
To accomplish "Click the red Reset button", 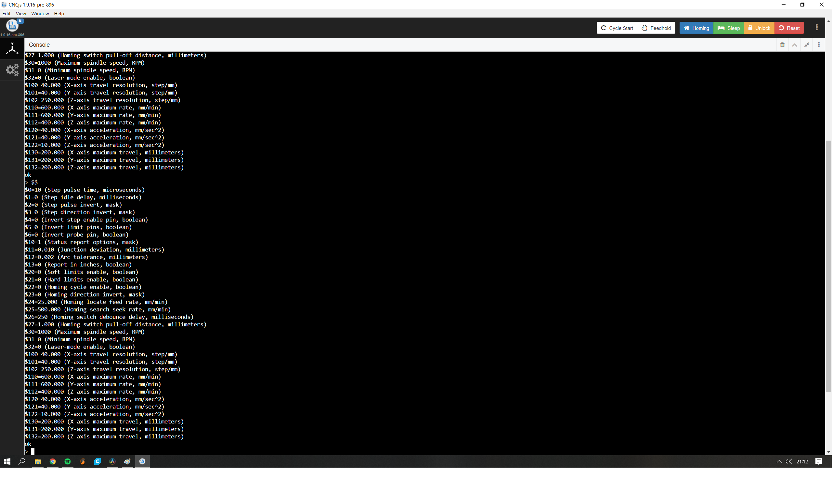I will tap(789, 28).
